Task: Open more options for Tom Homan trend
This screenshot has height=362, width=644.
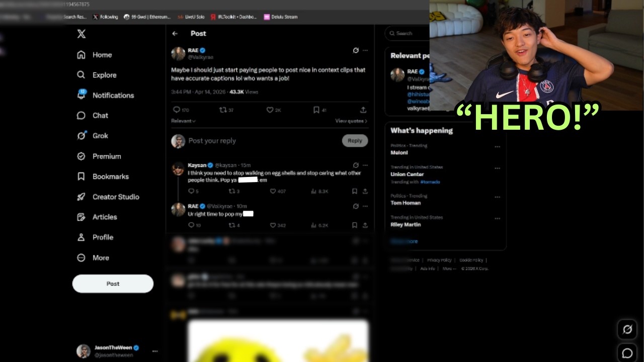Action: pos(497,197)
